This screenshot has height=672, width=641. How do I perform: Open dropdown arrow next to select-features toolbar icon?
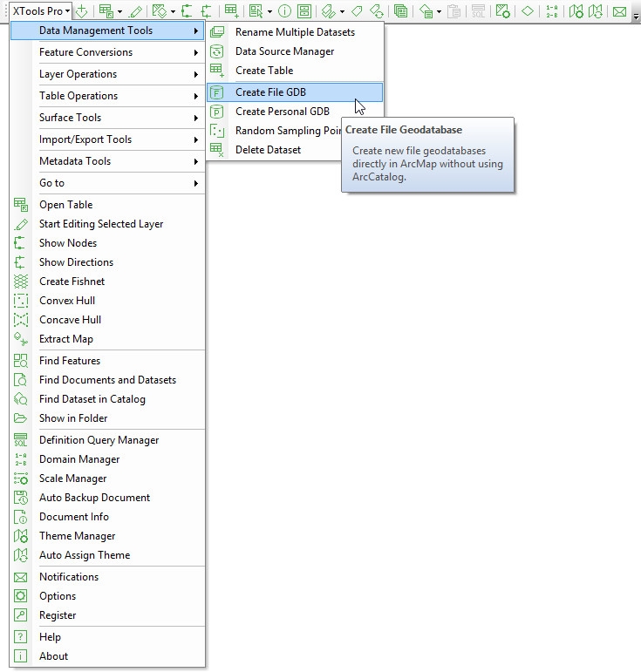click(269, 12)
